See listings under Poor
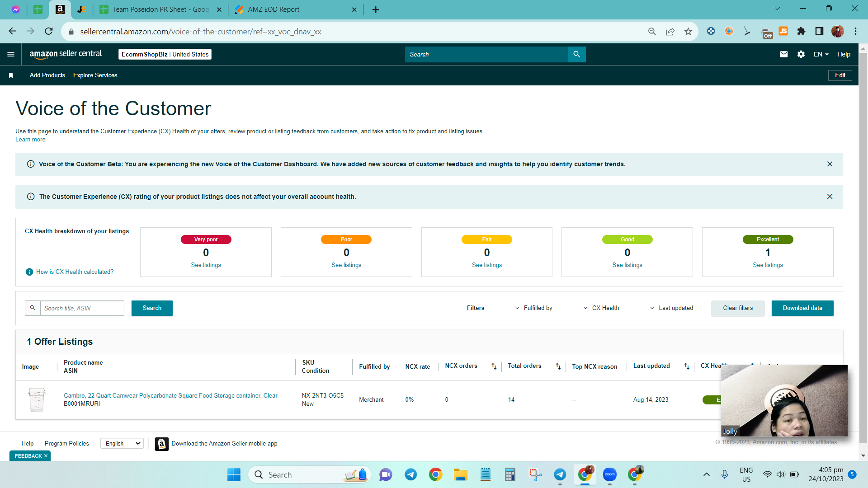 coord(346,265)
